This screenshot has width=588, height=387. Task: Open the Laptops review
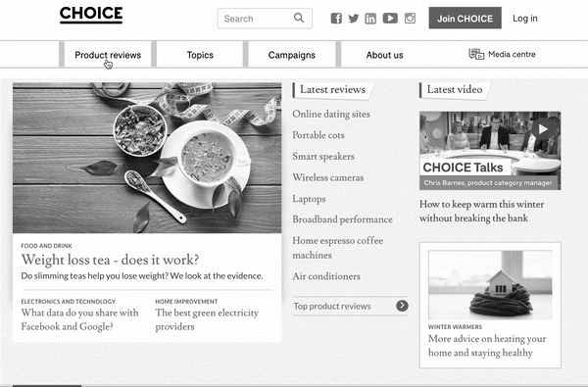coord(309,199)
